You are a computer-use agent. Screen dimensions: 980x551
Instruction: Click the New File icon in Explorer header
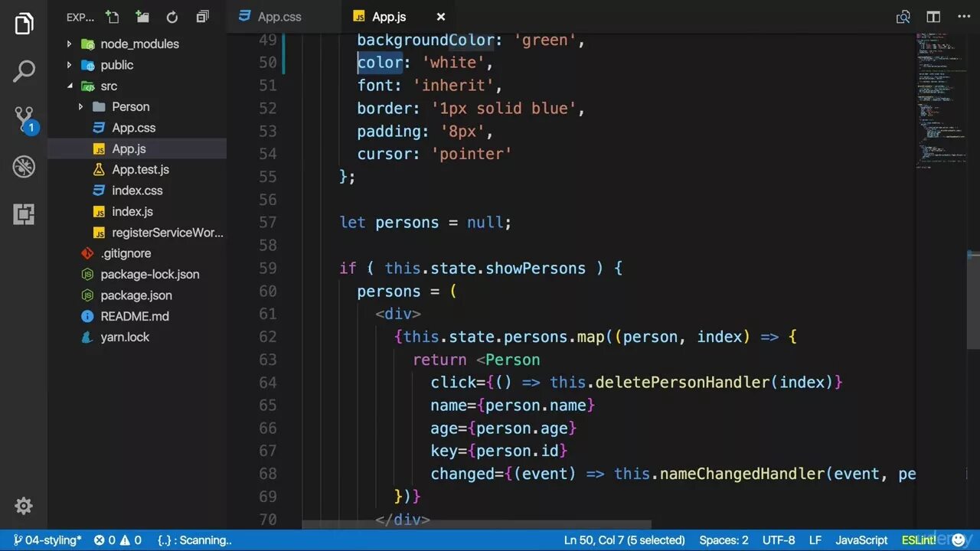[x=113, y=17]
